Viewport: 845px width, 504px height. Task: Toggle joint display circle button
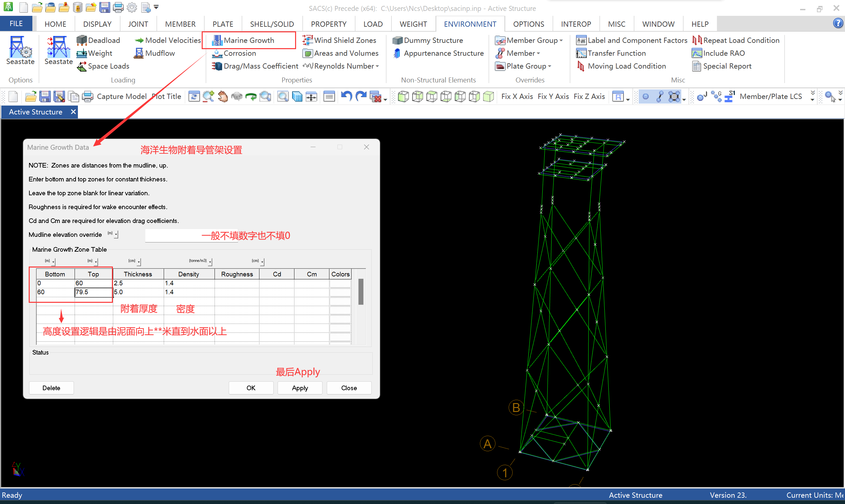pyautogui.click(x=646, y=96)
